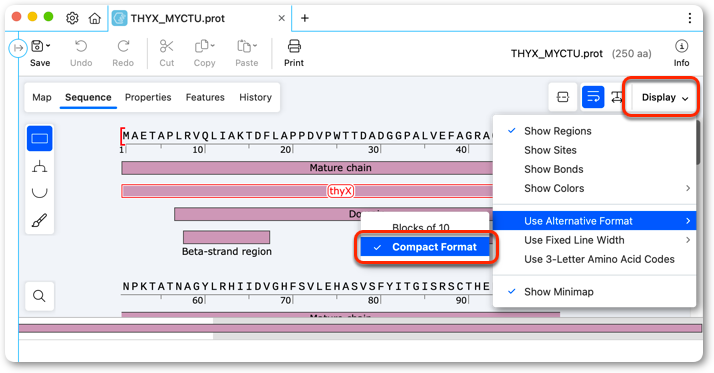Open the Display dropdown button
The width and height of the screenshot is (714, 373).
point(664,97)
